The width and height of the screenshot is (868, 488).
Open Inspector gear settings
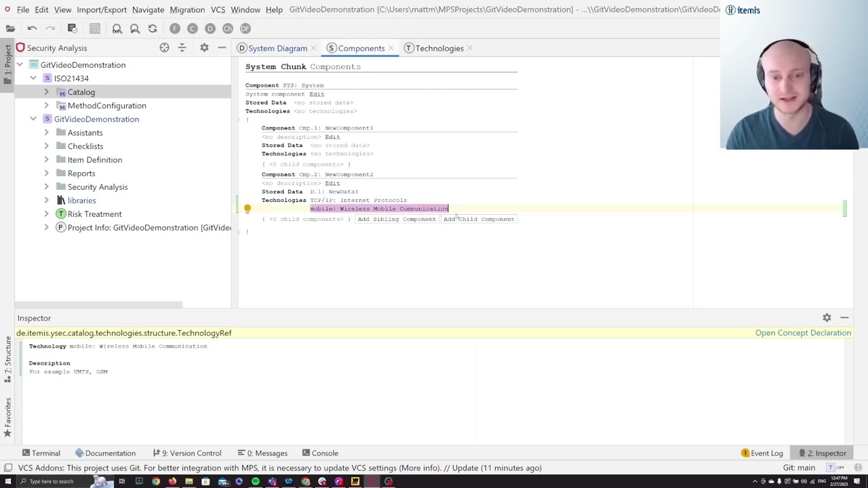coord(827,318)
